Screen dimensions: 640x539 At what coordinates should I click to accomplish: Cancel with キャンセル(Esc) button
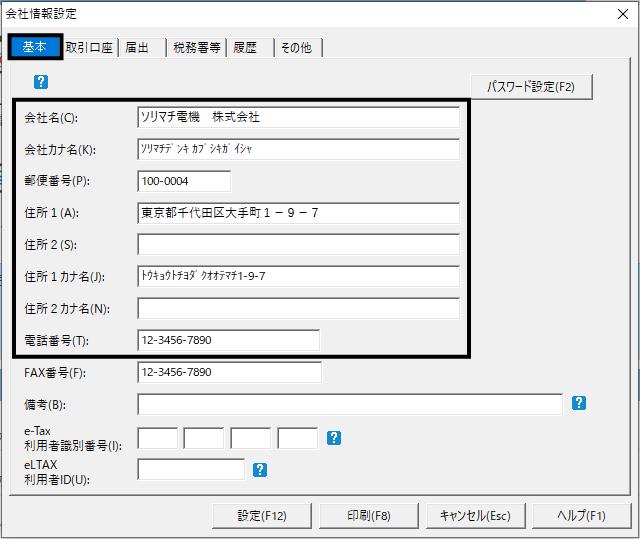(x=476, y=516)
